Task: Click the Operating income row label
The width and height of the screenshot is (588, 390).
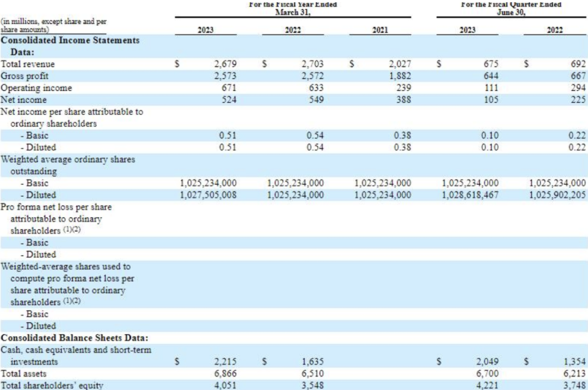Action: [x=36, y=88]
